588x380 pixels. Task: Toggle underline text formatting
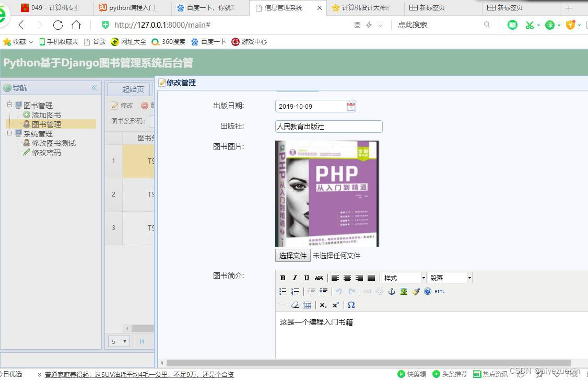(x=307, y=278)
